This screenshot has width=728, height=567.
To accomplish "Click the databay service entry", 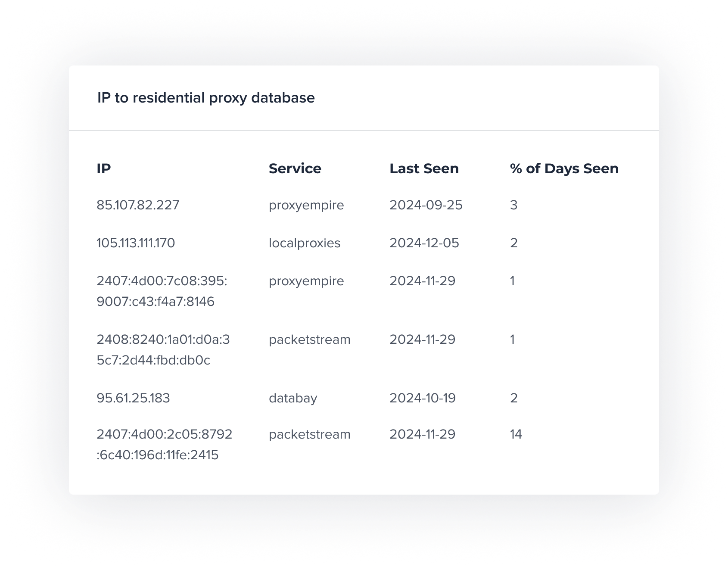I will click(x=293, y=398).
